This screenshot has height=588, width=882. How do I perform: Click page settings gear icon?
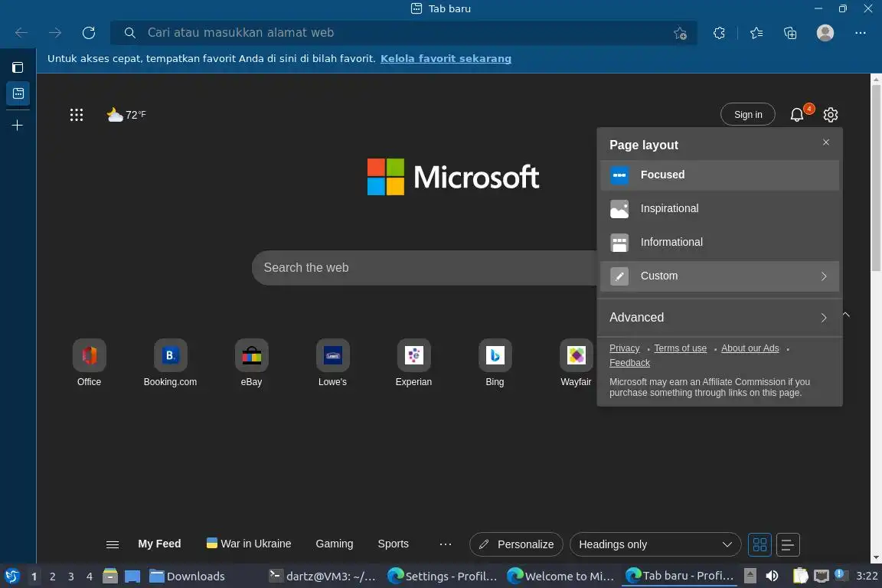pos(831,115)
